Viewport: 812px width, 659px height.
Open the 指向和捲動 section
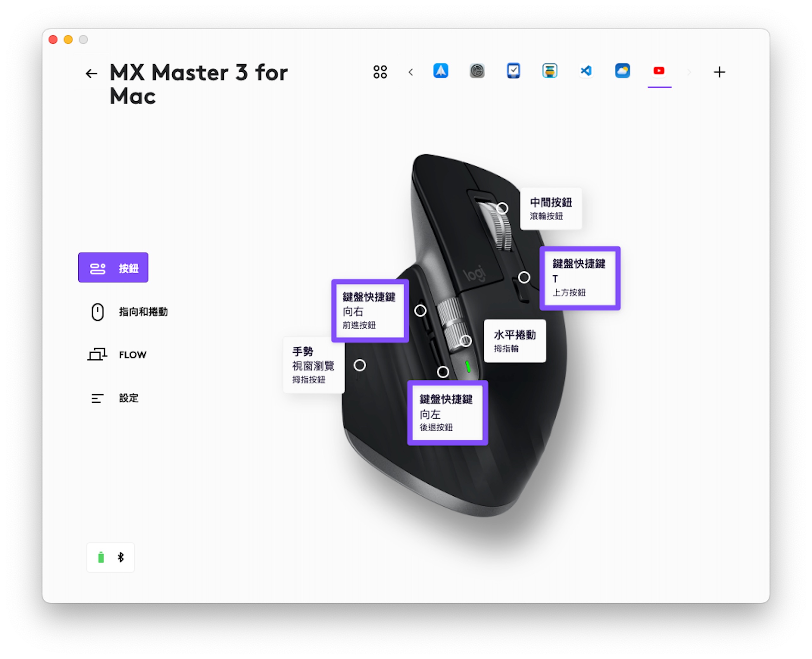tap(129, 312)
